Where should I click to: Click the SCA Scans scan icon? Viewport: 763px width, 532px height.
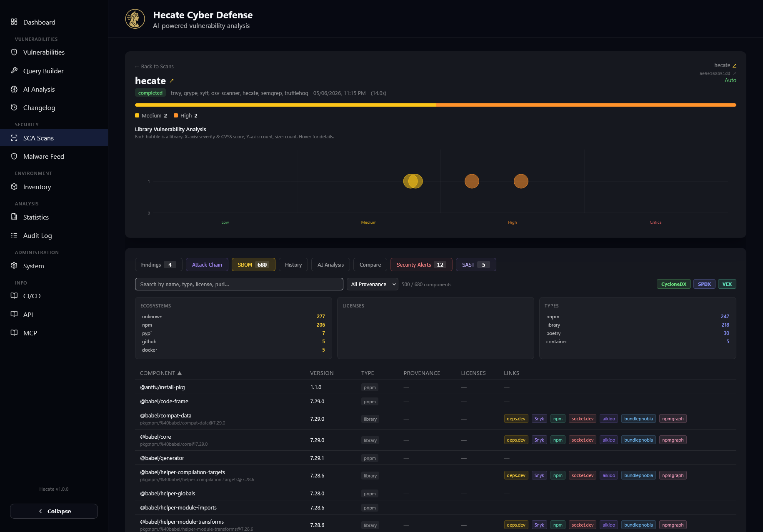[14, 138]
